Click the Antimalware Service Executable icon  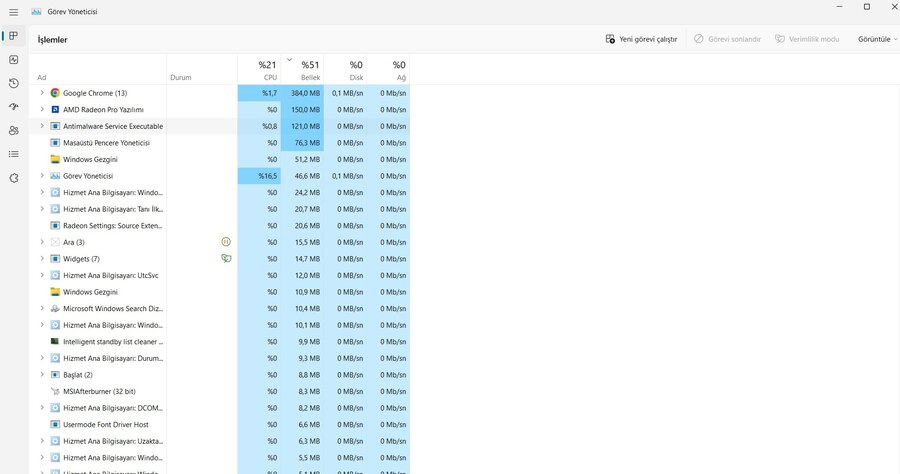[x=55, y=126]
